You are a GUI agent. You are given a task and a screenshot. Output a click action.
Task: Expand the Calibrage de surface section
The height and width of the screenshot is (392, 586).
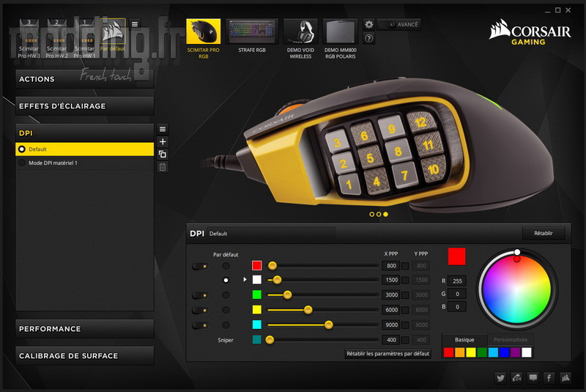[x=84, y=356]
